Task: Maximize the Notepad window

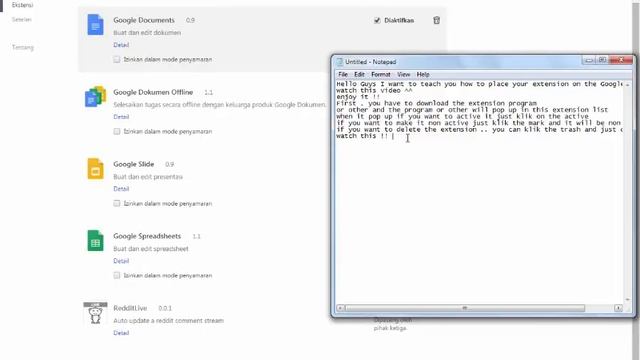Action: 602,60
